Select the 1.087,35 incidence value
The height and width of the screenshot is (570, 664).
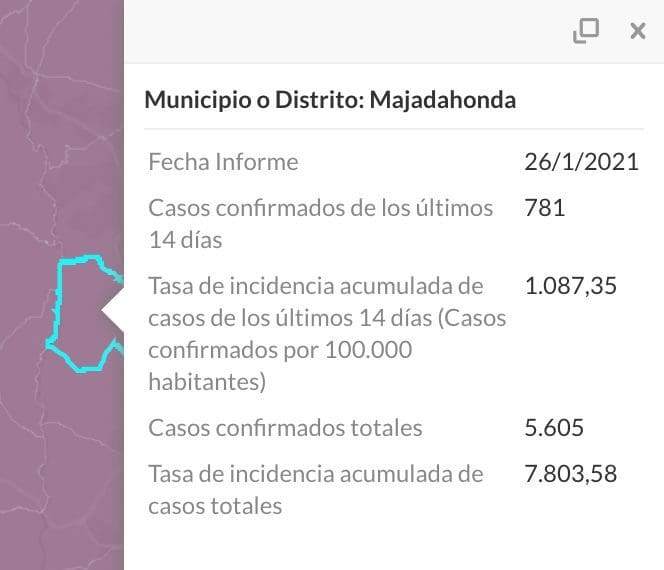pyautogui.click(x=570, y=286)
